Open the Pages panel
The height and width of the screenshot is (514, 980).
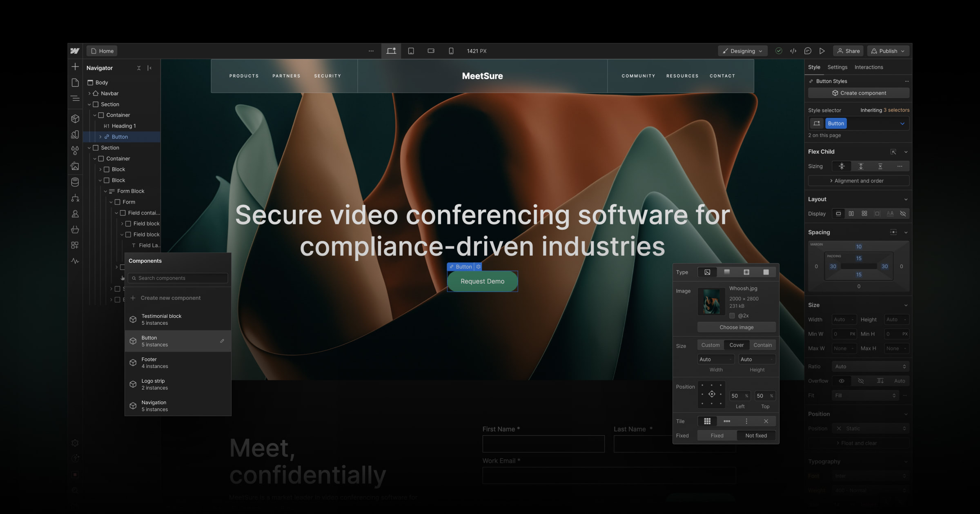tap(75, 82)
